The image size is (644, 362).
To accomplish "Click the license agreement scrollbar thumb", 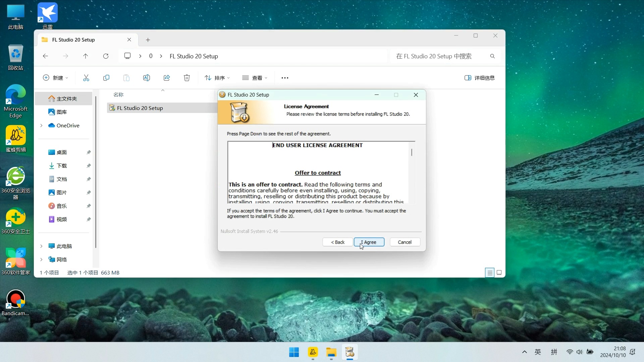I will (412, 152).
